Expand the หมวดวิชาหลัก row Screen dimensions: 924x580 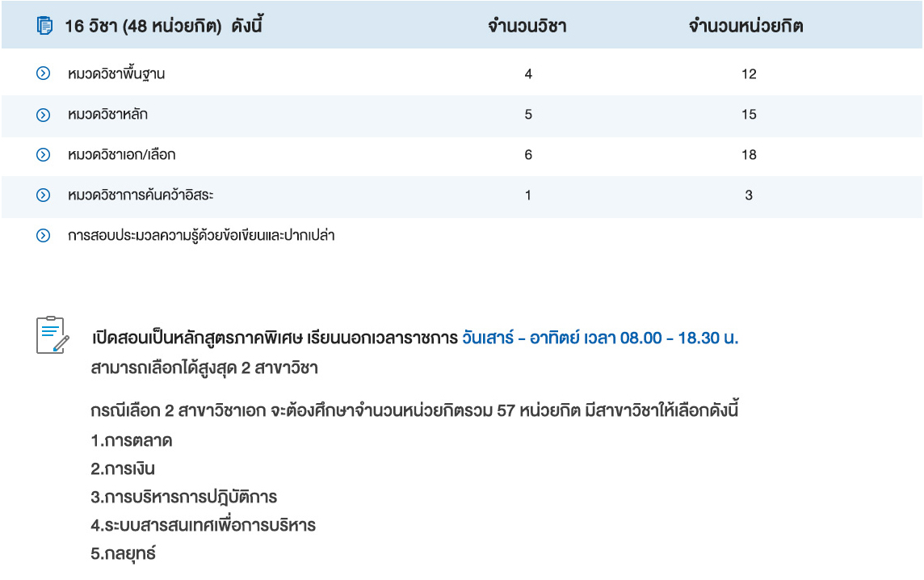click(108, 115)
